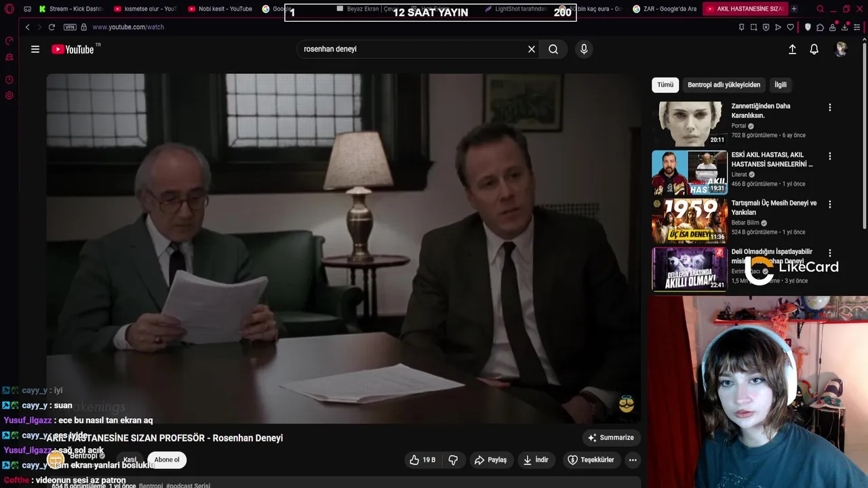This screenshot has height=488, width=868.
Task: Open the 'Tartışmalı Üç Mesih Deneyi ve Yankıları' title
Action: (x=774, y=207)
